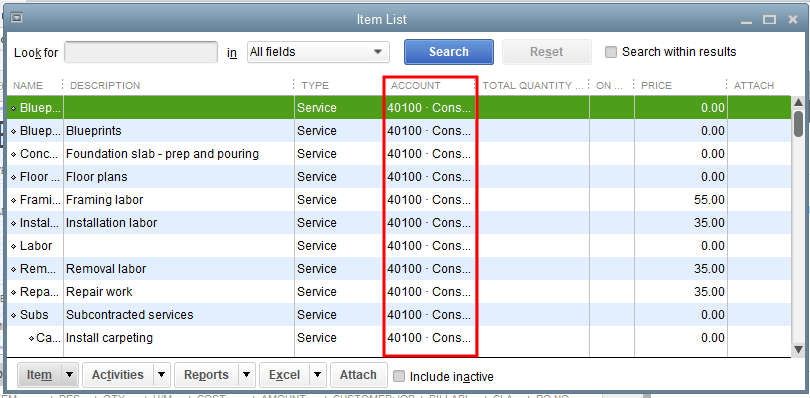Click the Attach button
This screenshot has height=398, width=810.
coord(359,375)
